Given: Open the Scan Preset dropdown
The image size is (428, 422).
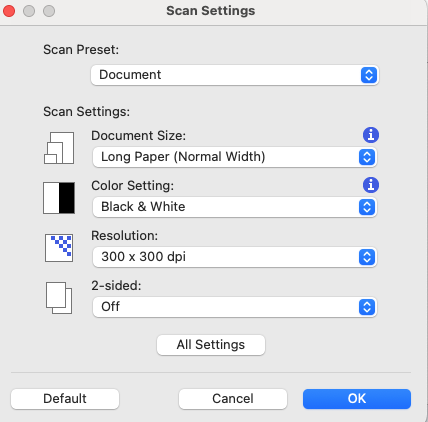Looking at the screenshot, I should click(x=235, y=75).
